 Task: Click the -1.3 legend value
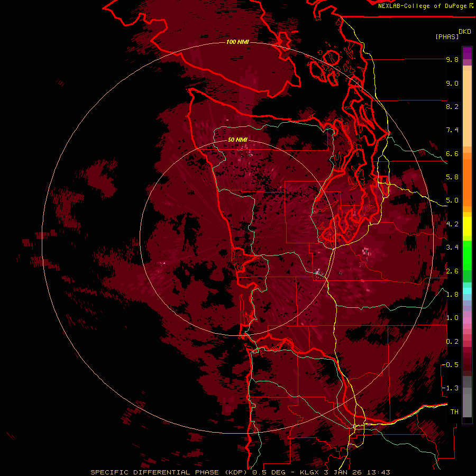click(x=450, y=388)
